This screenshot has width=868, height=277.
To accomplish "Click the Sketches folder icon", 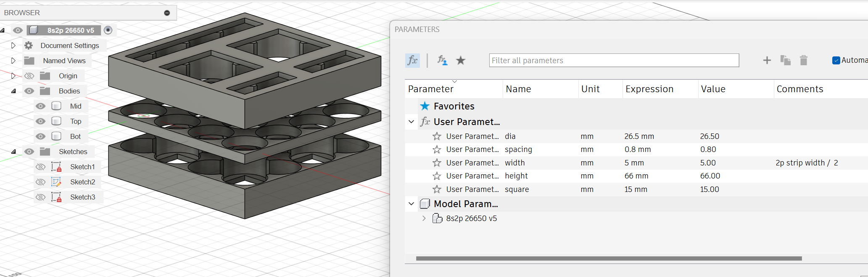I will point(45,152).
